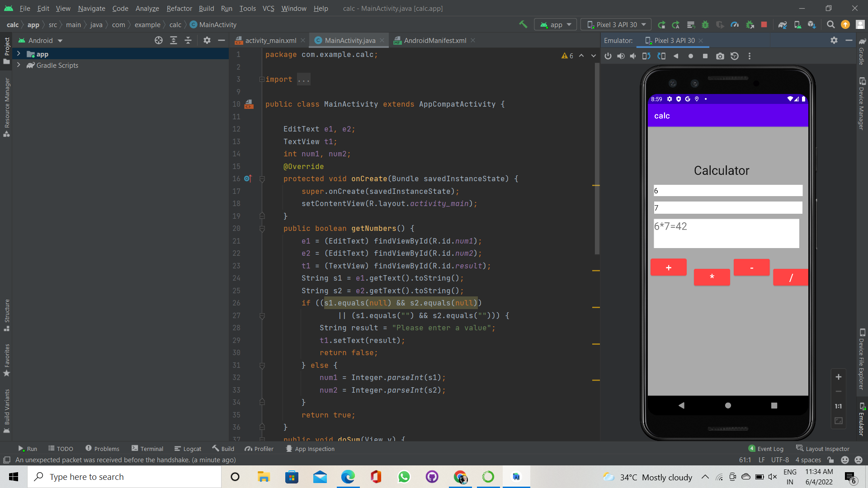Click the first number input field in calculator
The image size is (868, 488).
click(727, 190)
